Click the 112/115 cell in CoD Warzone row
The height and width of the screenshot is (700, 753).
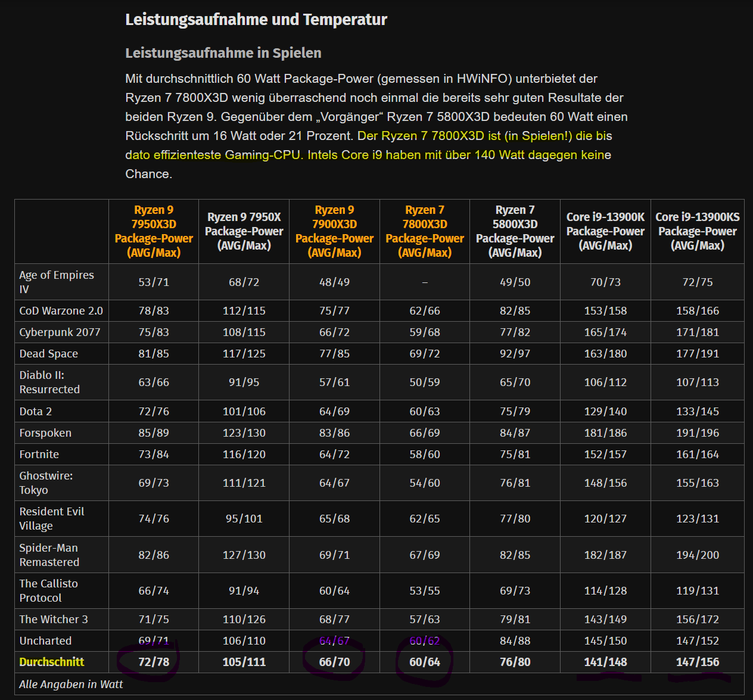(x=244, y=310)
